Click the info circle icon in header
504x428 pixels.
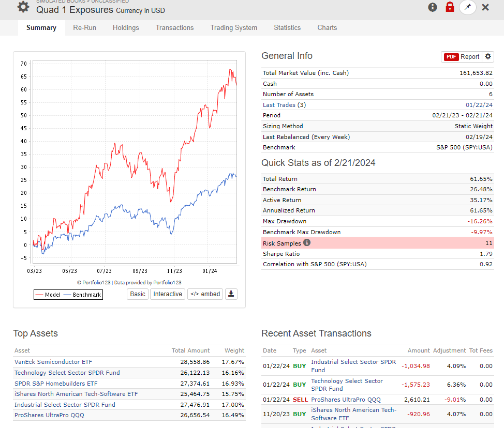click(x=433, y=7)
